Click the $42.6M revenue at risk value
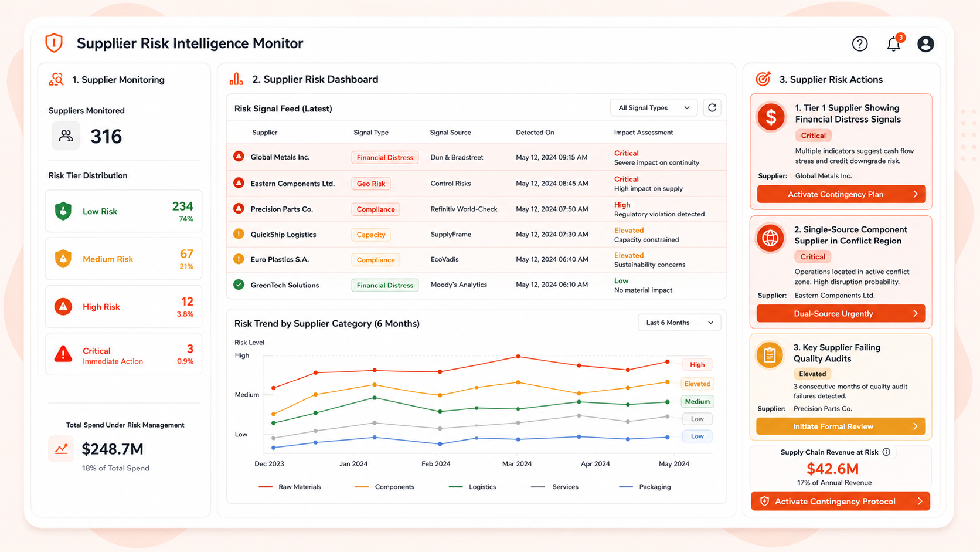 [x=833, y=469]
